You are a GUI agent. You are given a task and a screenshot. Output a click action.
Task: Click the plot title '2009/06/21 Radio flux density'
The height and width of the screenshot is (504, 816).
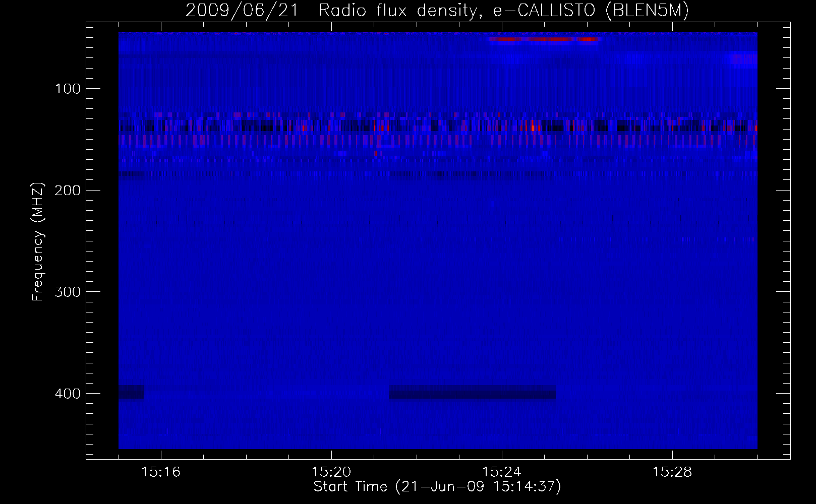pos(332,11)
